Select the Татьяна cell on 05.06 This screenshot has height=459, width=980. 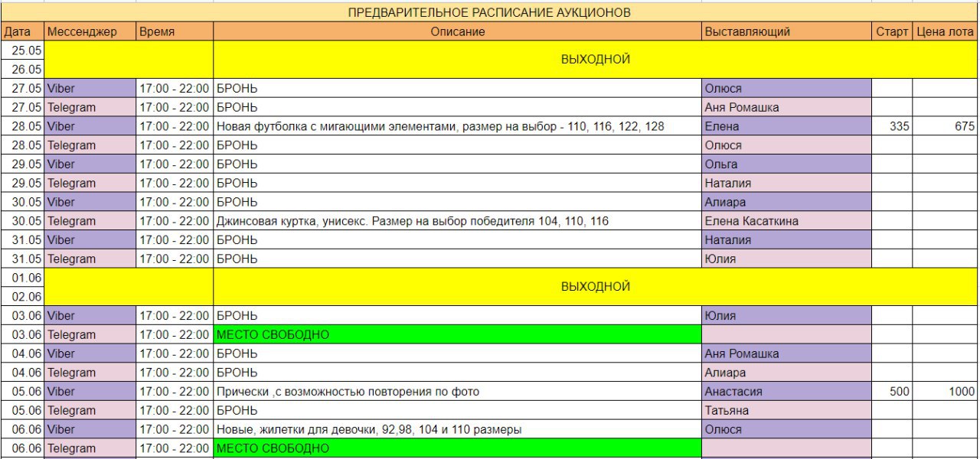787,410
